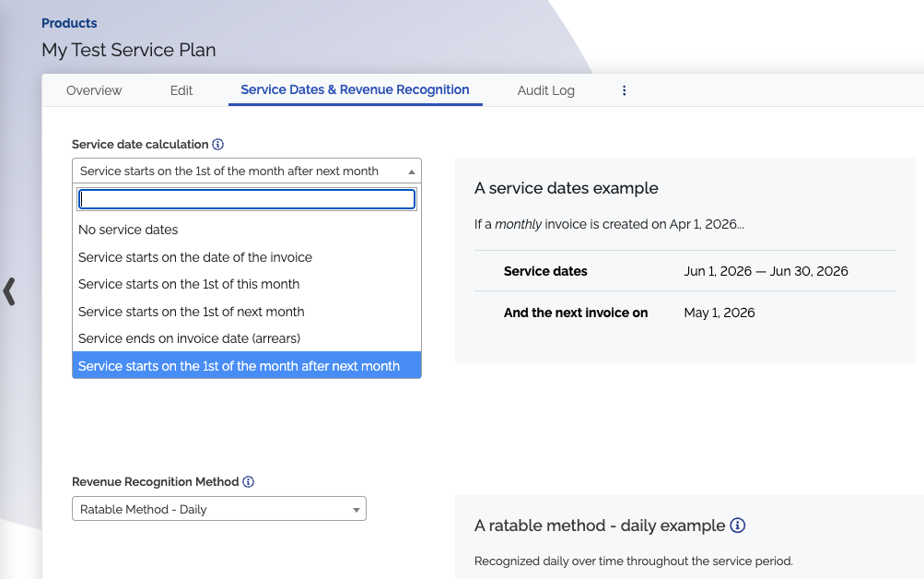Navigate to the Products breadcrumb link
This screenshot has width=924, height=579.
69,23
